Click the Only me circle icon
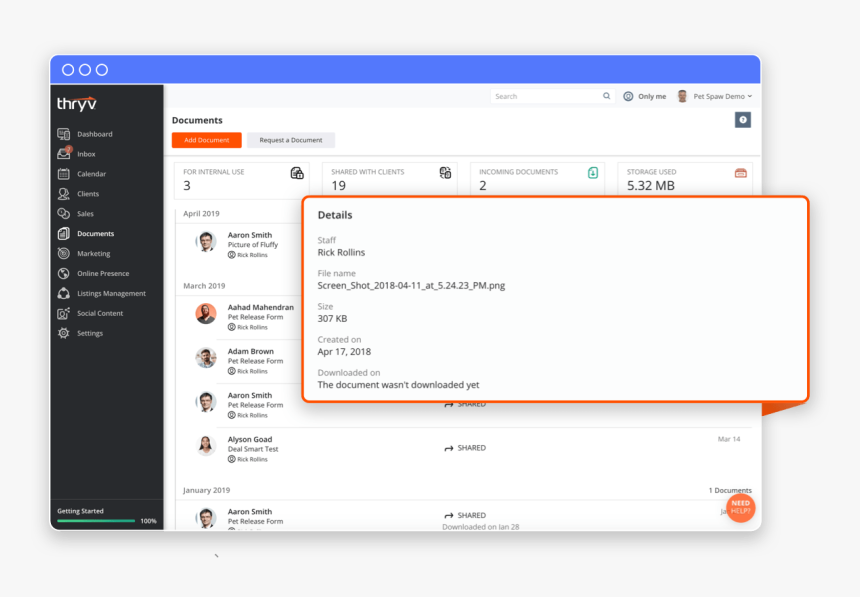 [x=628, y=96]
